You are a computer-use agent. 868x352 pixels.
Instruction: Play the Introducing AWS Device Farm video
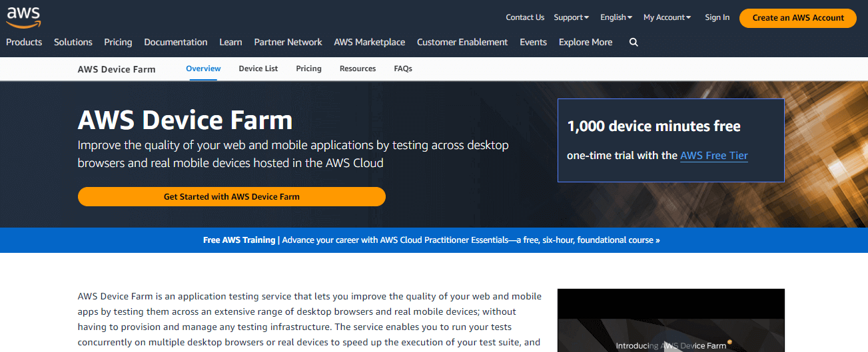point(671,320)
